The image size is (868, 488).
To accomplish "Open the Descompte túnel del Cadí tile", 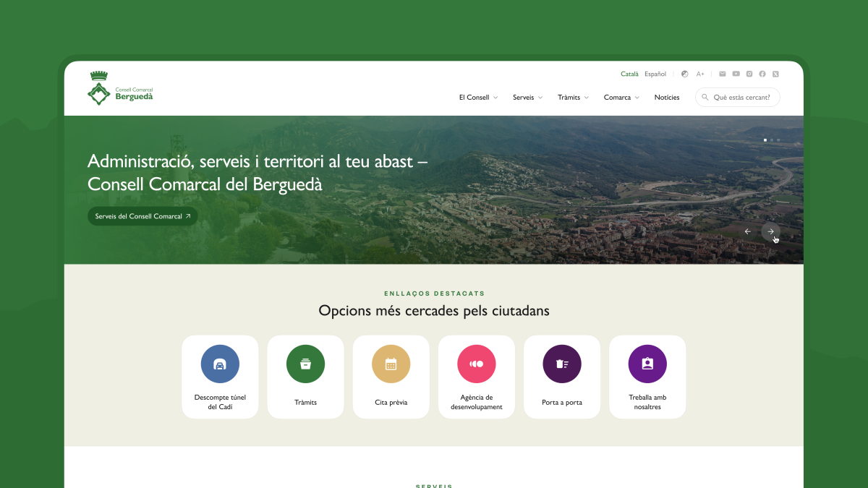I will (220, 377).
